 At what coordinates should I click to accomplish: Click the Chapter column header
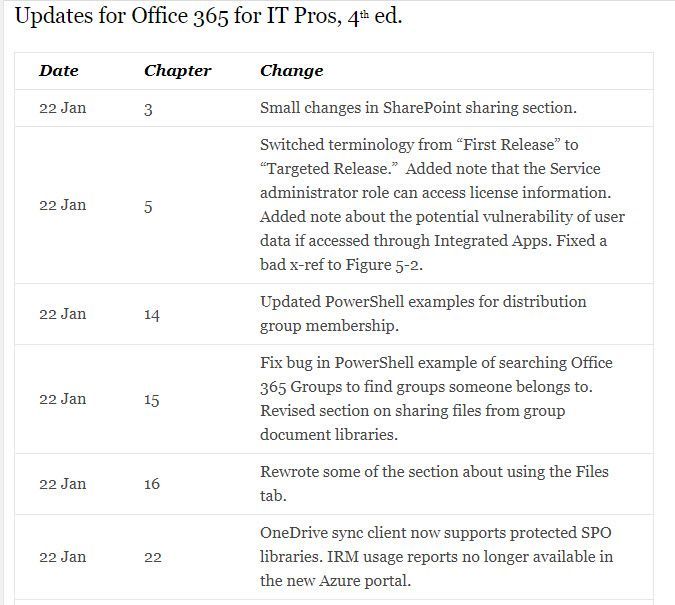click(x=177, y=71)
